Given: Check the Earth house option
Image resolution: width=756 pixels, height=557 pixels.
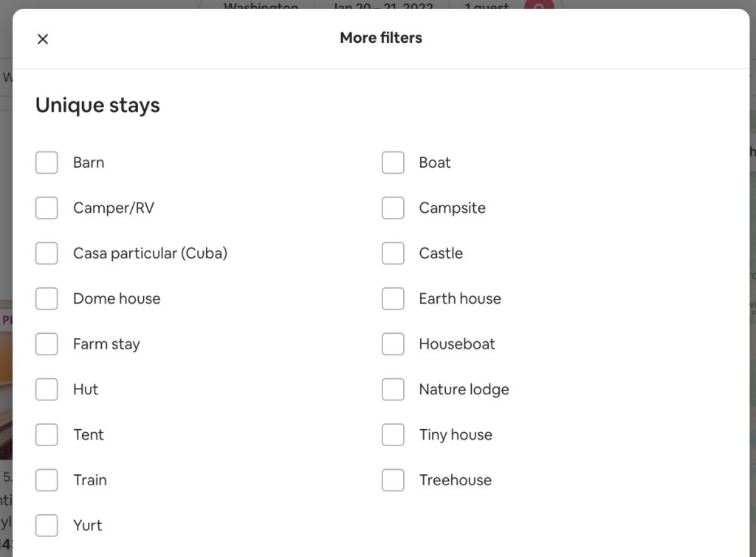Looking at the screenshot, I should [393, 298].
